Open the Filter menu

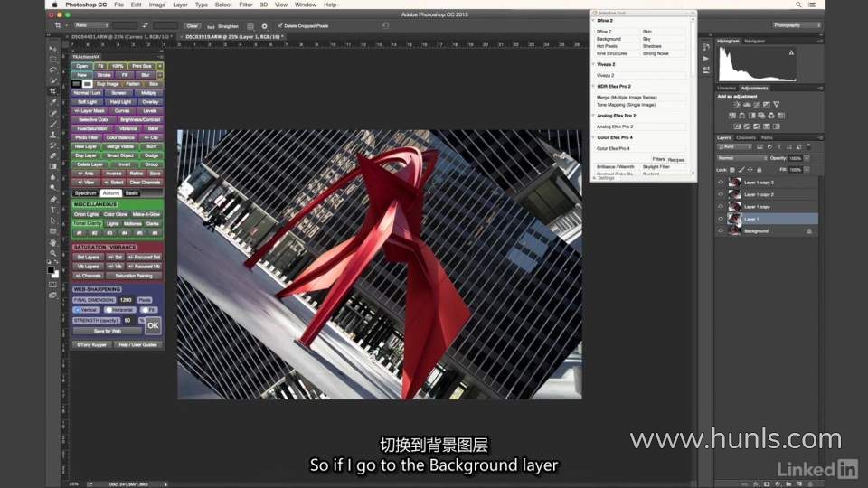click(246, 5)
